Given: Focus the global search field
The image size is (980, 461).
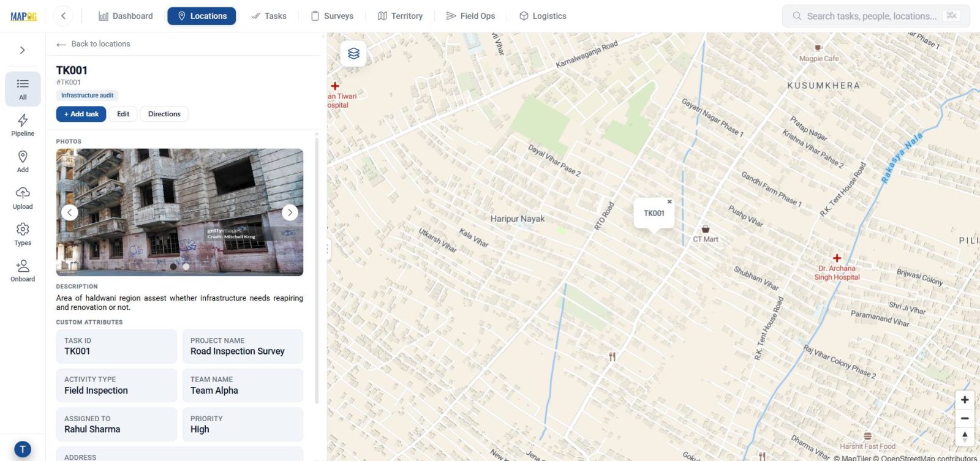Looking at the screenshot, I should (x=876, y=16).
